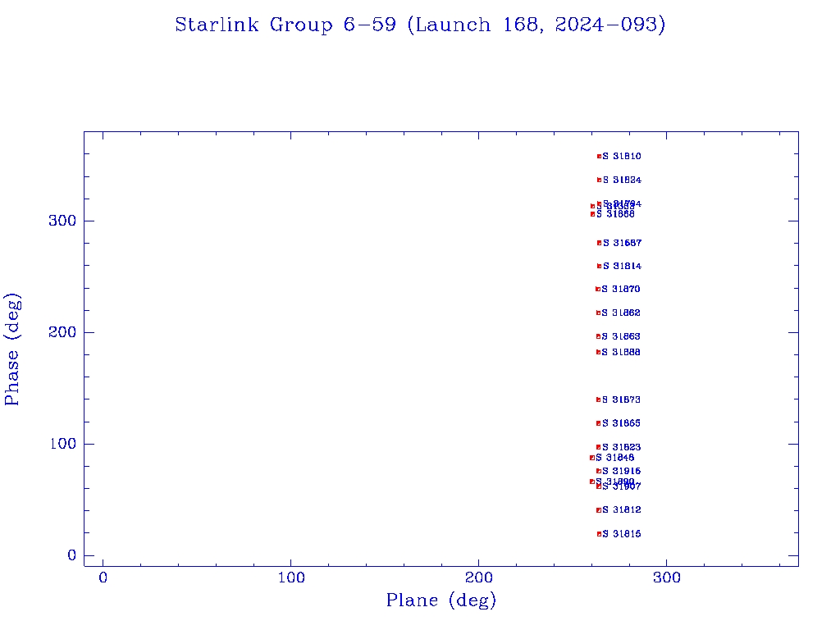This screenshot has height=630, width=840.
Task: Click the 200 tick label on the plane axis
Action: [x=479, y=577]
